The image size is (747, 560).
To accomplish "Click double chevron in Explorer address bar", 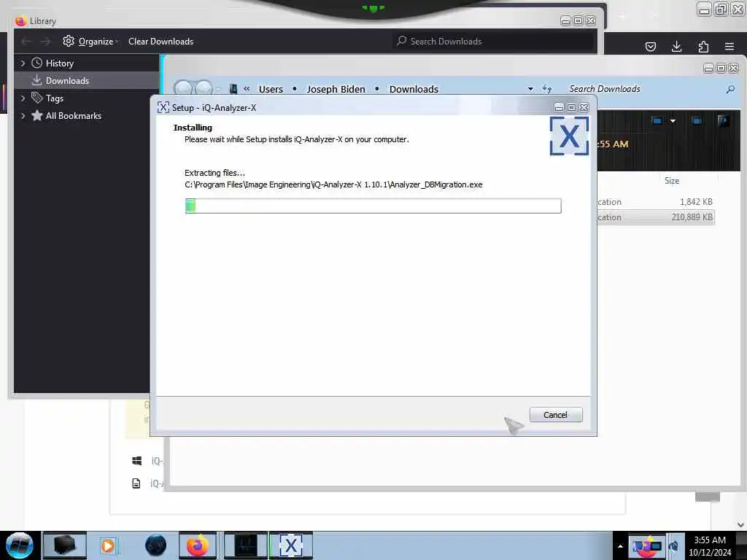I will click(x=247, y=88).
